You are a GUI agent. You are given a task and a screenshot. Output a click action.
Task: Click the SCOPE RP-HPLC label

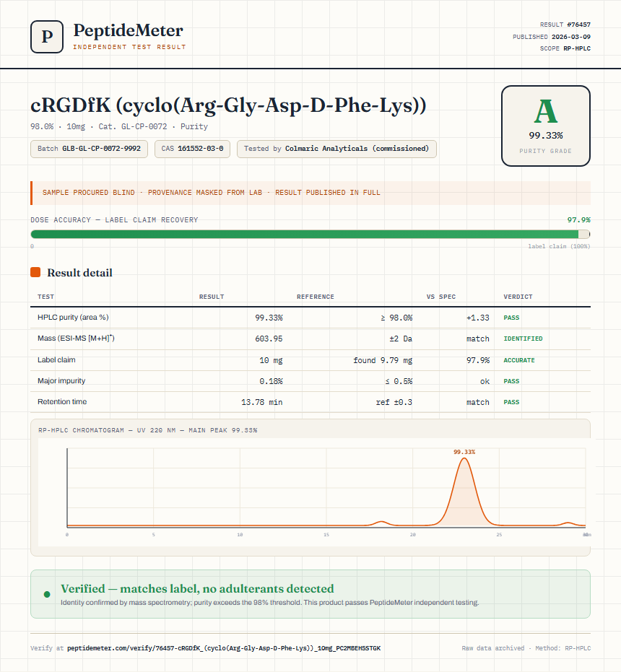point(565,48)
